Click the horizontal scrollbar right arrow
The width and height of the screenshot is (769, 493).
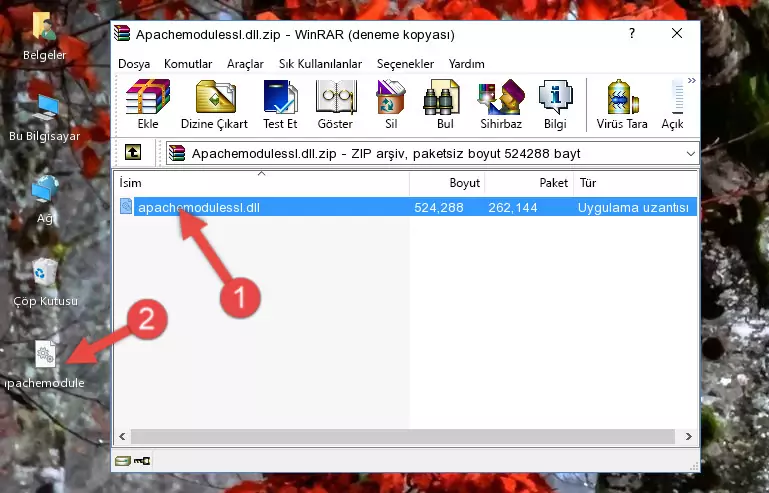click(x=689, y=436)
